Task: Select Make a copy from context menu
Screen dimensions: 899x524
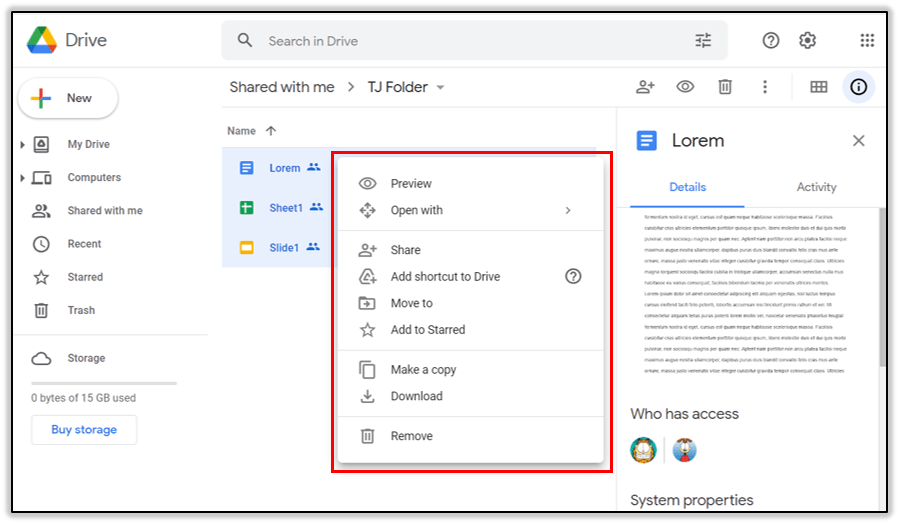Action: pyautogui.click(x=423, y=369)
